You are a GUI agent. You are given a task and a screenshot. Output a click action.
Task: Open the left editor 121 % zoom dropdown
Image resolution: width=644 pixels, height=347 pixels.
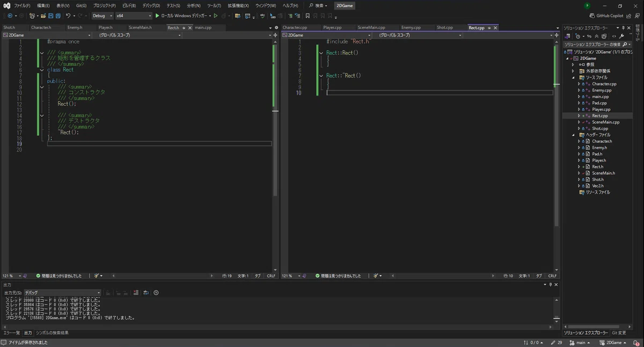(x=11, y=276)
